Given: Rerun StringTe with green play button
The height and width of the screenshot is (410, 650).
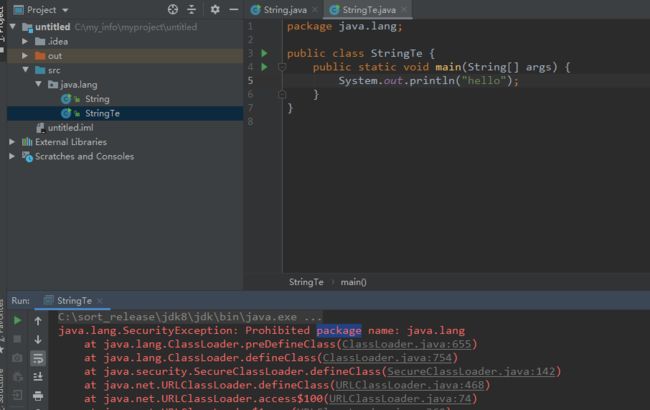Looking at the screenshot, I should 17,321.
